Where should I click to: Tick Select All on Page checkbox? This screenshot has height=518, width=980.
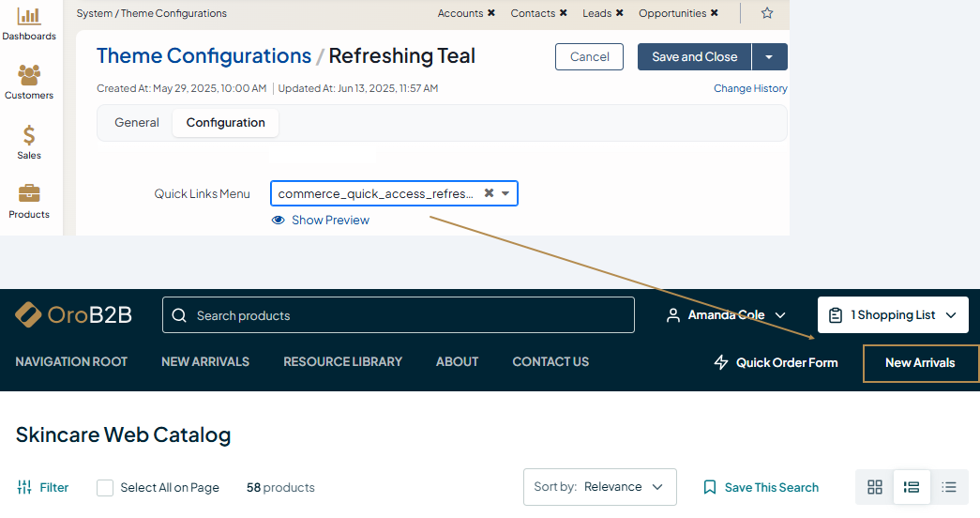(x=105, y=488)
